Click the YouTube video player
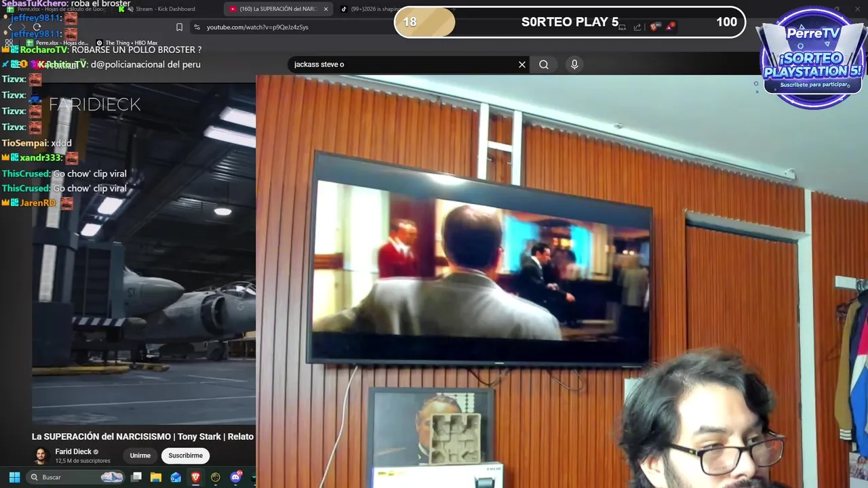The height and width of the screenshot is (488, 868). point(144,254)
